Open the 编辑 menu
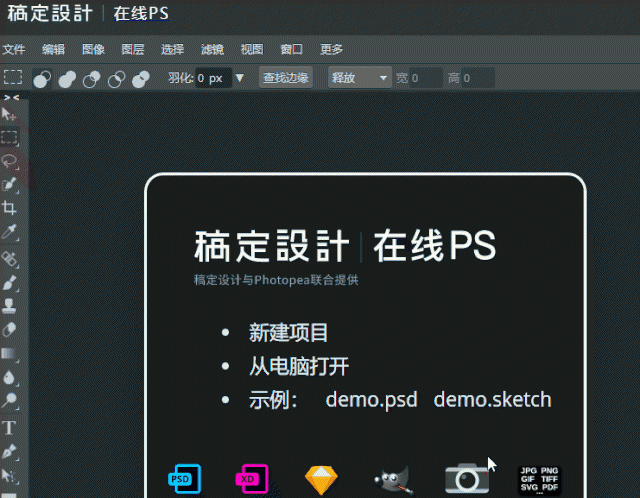Screen dimensions: 640x498 coord(53,49)
